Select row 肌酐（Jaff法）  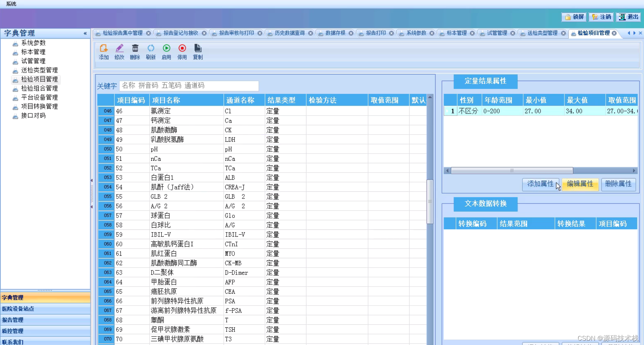tap(262, 187)
